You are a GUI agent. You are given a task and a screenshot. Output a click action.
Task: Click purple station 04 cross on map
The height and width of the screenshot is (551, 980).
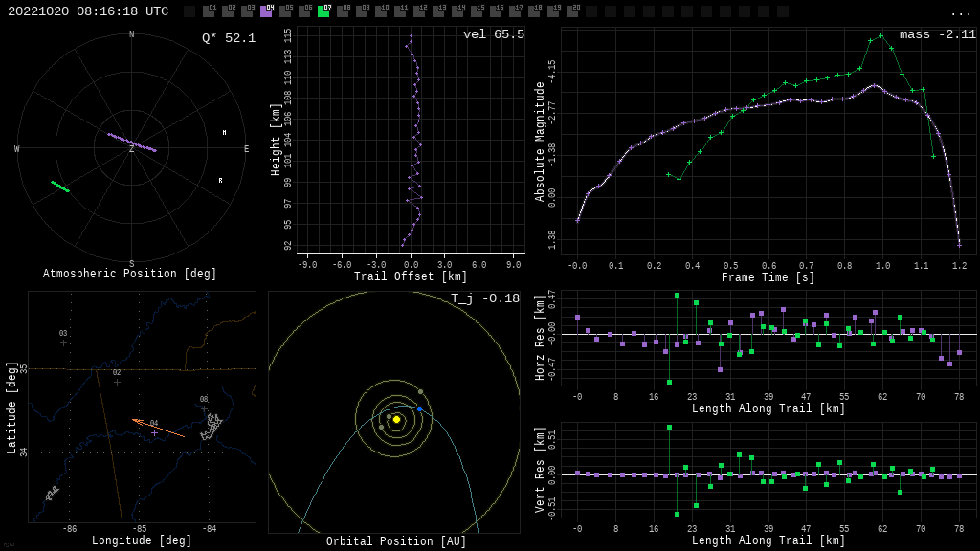tap(154, 432)
